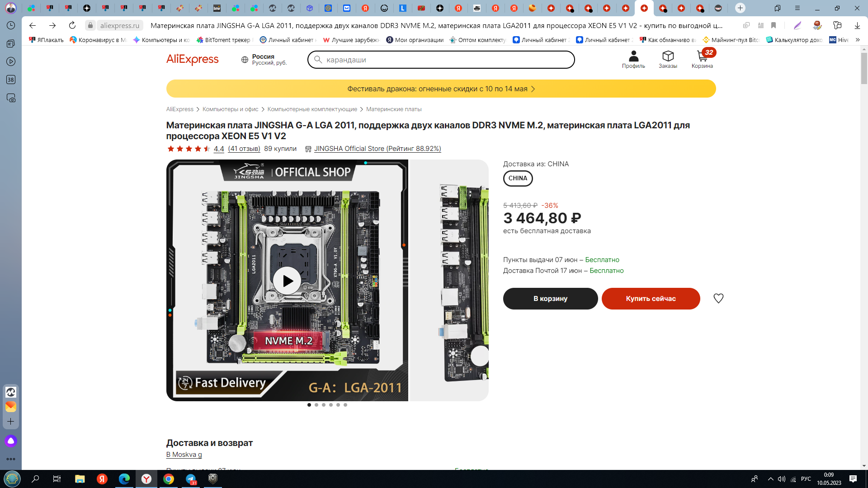Expand the system tray hidden icons arrow
This screenshot has height=488, width=868.
click(x=770, y=479)
